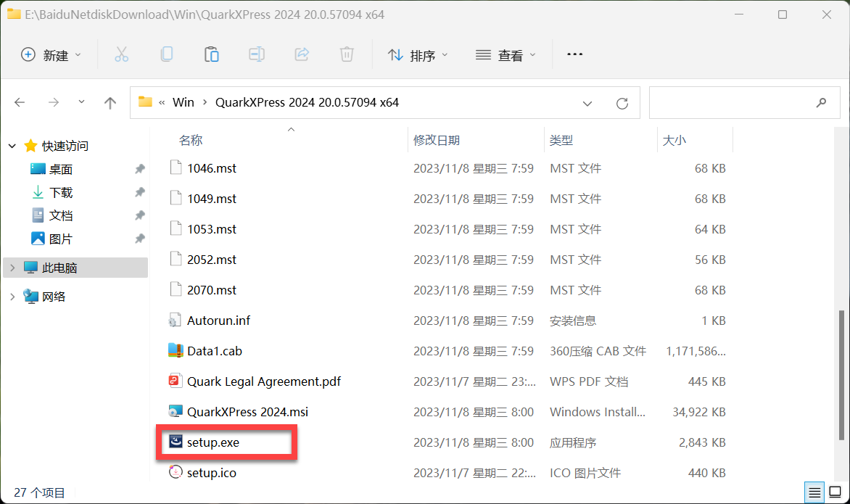
Task: Open the three-dots more options menu
Action: pyautogui.click(x=574, y=54)
